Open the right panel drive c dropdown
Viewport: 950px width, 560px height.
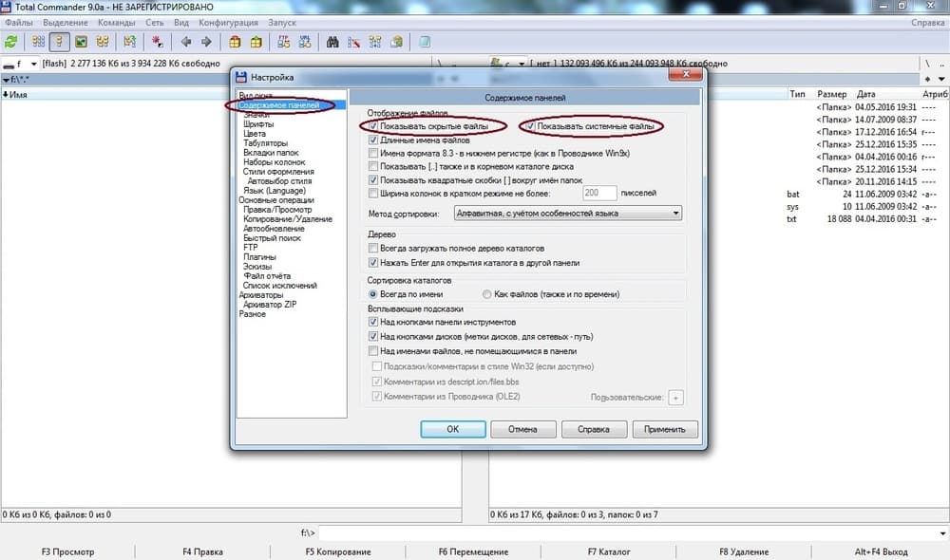point(521,64)
